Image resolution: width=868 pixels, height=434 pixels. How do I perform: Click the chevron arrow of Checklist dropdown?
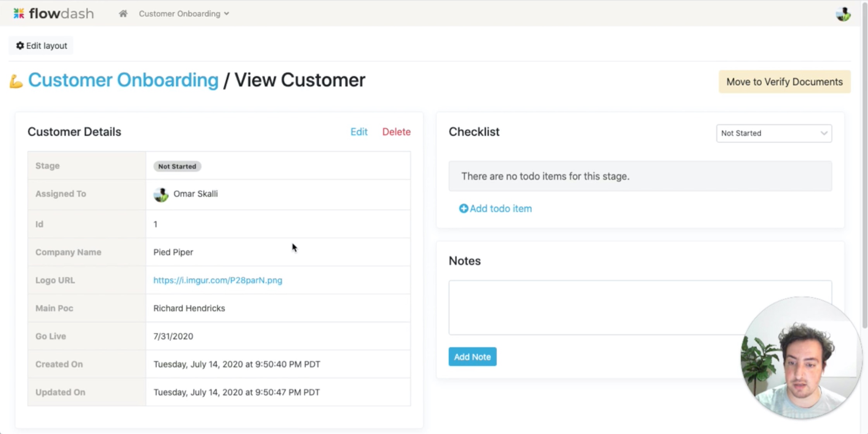[824, 133]
